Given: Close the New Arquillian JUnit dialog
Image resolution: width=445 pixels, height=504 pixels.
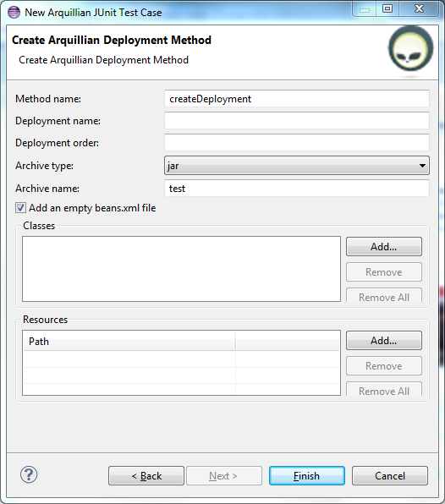Looking at the screenshot, I should pos(419,8).
